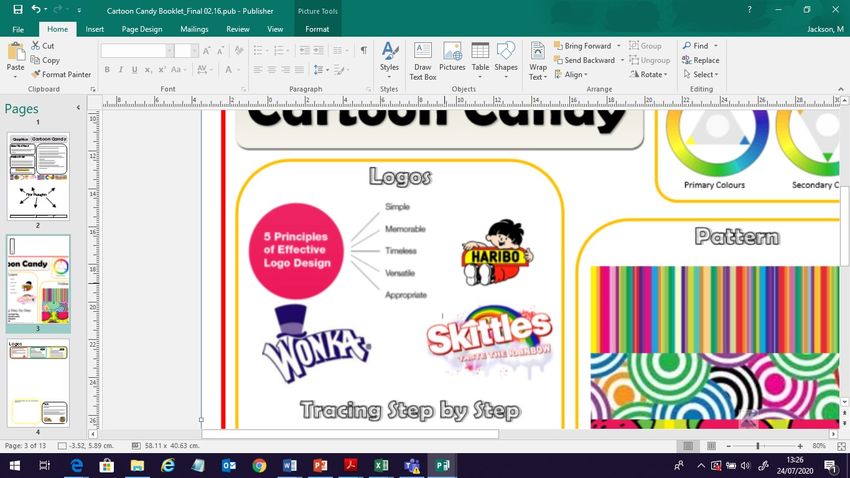
Task: Open Chrome from taskbar
Action: coord(259,466)
